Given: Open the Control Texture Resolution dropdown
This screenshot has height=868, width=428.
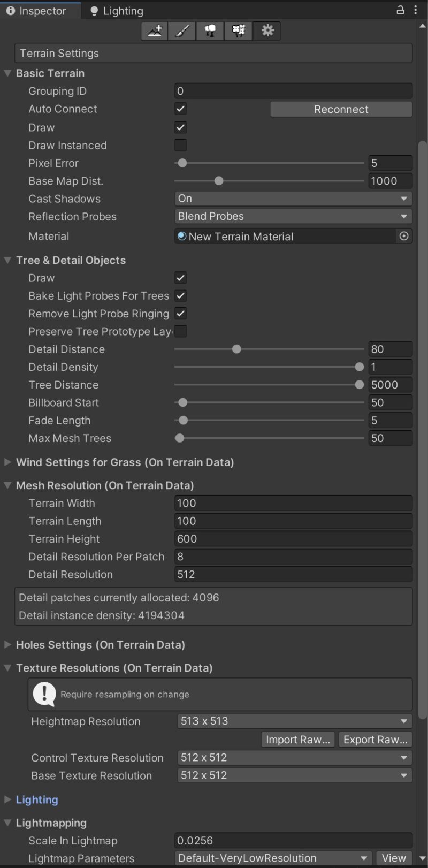Looking at the screenshot, I should click(295, 757).
